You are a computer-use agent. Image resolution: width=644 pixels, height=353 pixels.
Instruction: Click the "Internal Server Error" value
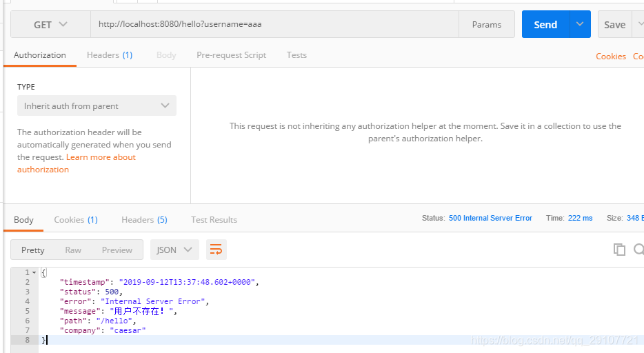tap(153, 301)
